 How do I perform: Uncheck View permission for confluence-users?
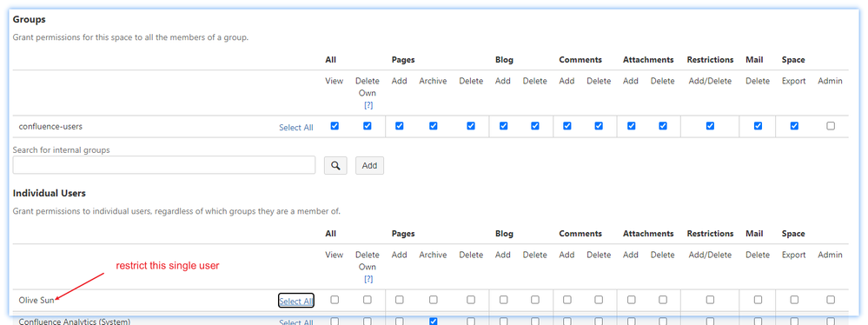coord(335,126)
